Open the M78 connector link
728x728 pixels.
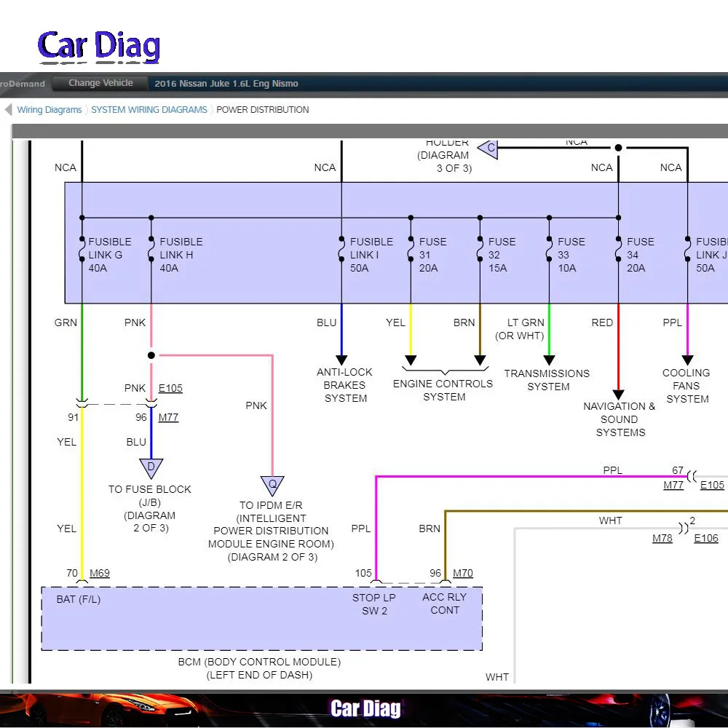click(x=662, y=538)
